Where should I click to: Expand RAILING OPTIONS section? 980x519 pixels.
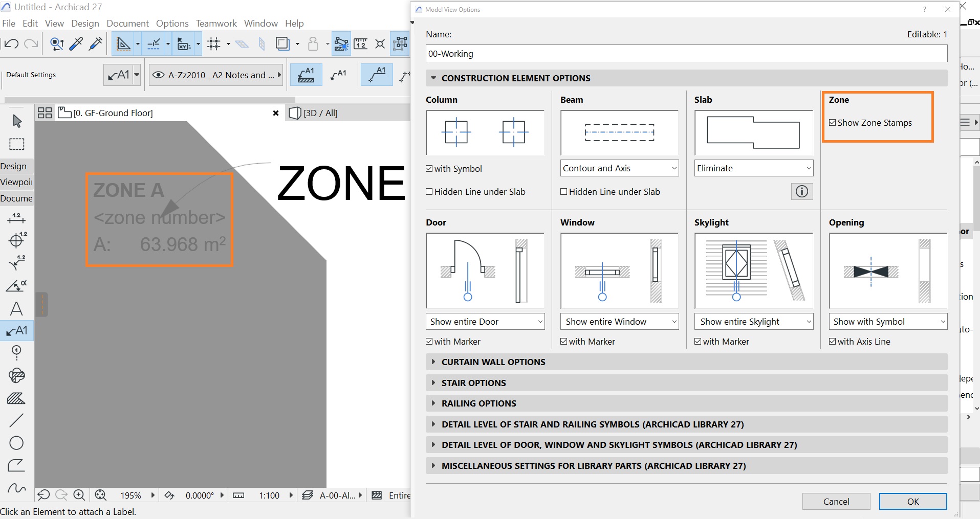coord(686,403)
